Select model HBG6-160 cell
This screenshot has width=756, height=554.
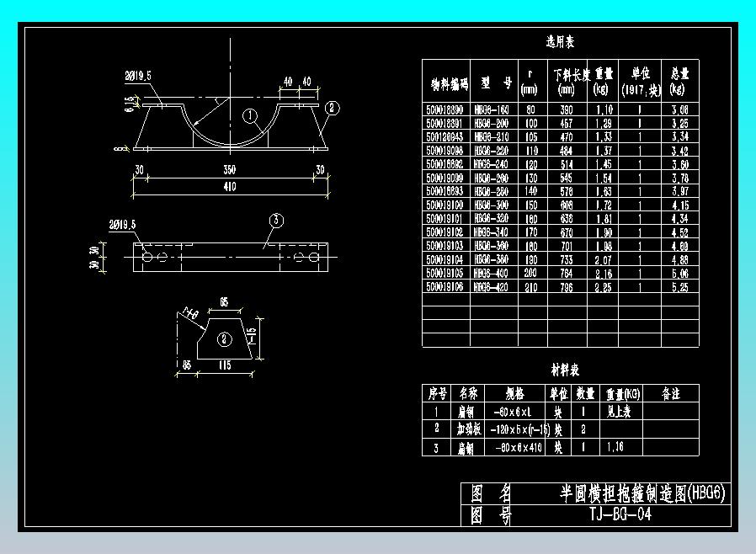coord(492,109)
